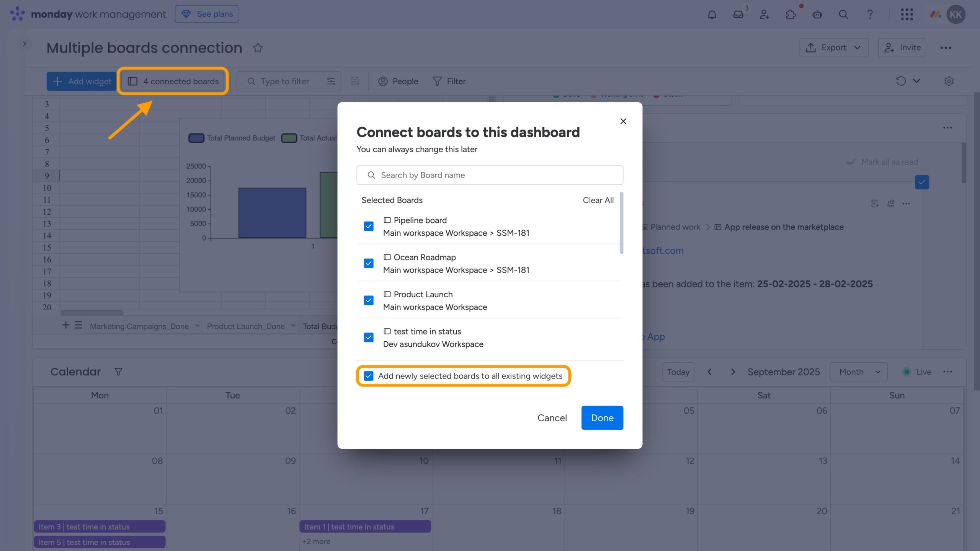The height and width of the screenshot is (551, 980).
Task: Expand the Export options chevron
Action: pyautogui.click(x=858, y=47)
